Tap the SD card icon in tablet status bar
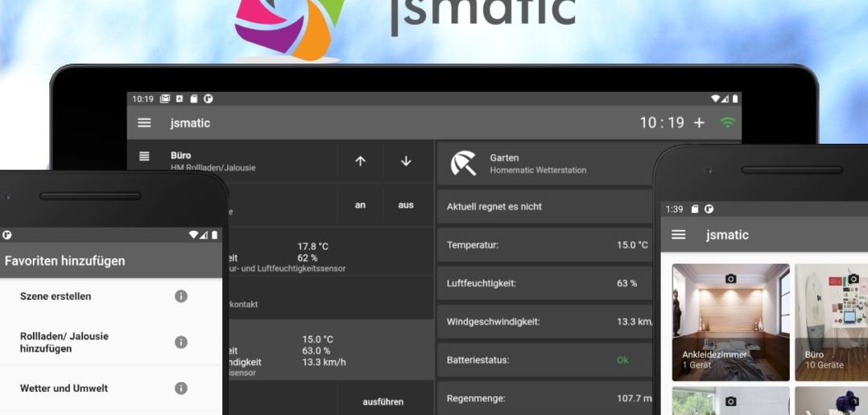The height and width of the screenshot is (415, 868). [x=194, y=99]
